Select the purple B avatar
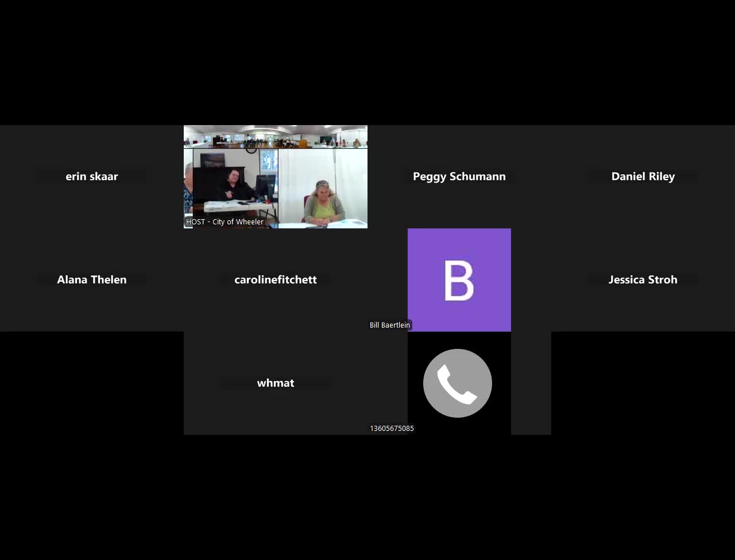Screen dimensions: 735x560 click(x=459, y=279)
